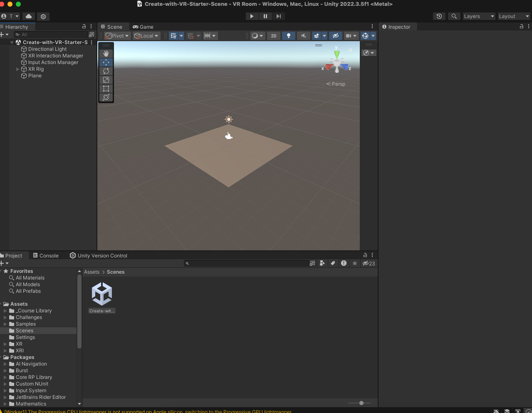Viewport: 532px width, 413px height.
Task: Click the Persp projection label in Scene gizmo
Action: point(336,84)
